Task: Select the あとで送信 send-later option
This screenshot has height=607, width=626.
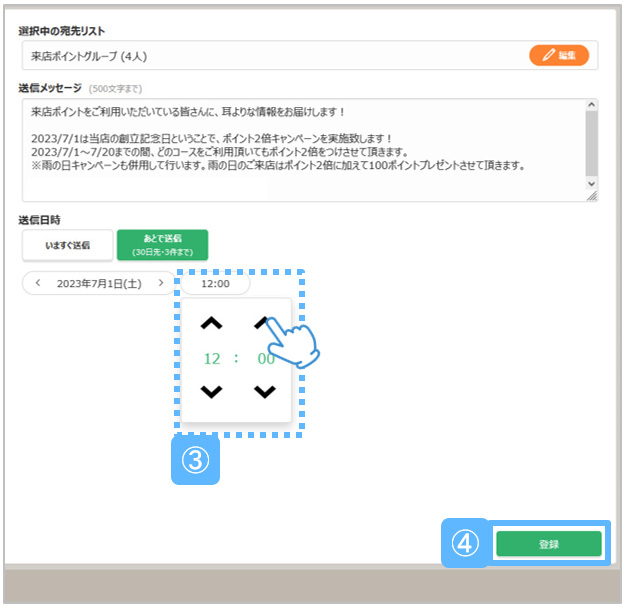Action: click(162, 245)
